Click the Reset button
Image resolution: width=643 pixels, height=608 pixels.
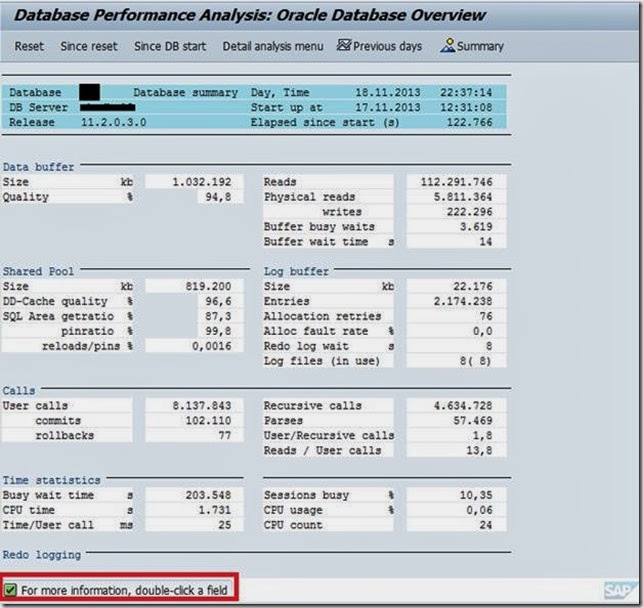pyautogui.click(x=29, y=46)
